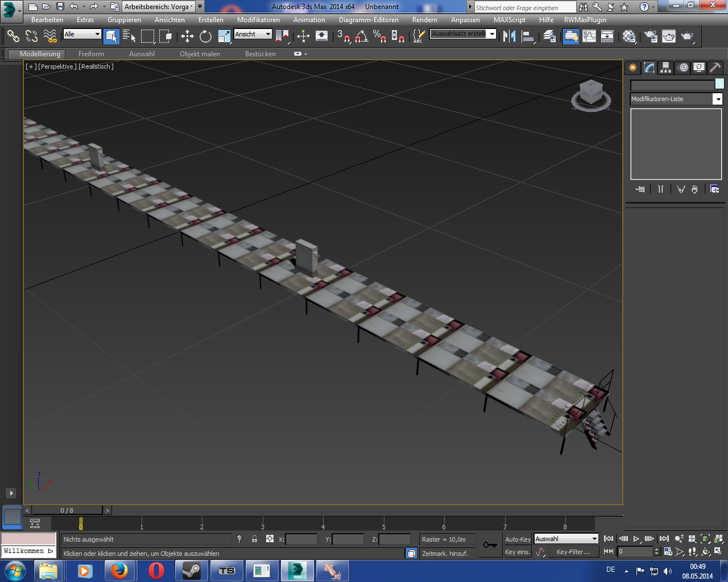The image size is (728, 582).
Task: Open the 'Alle' selection filter dropdown
Action: [x=82, y=34]
